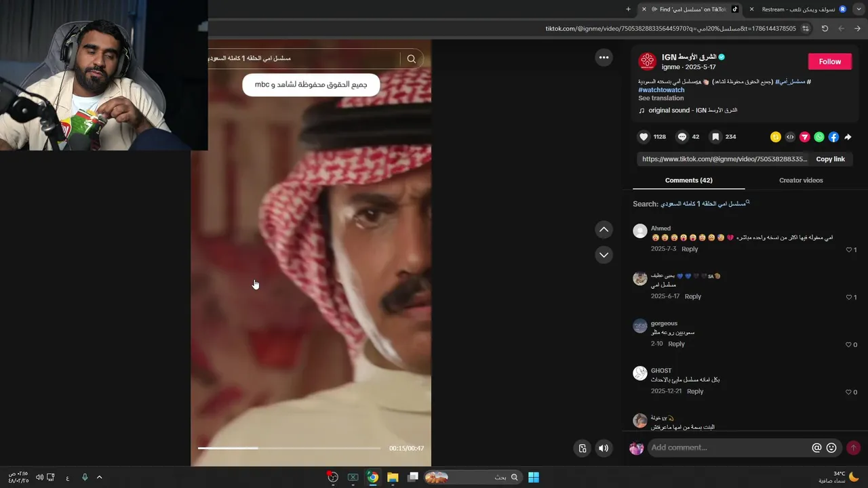Image resolution: width=868 pixels, height=488 pixels.
Task: Open more share options arrow
Action: click(848, 137)
